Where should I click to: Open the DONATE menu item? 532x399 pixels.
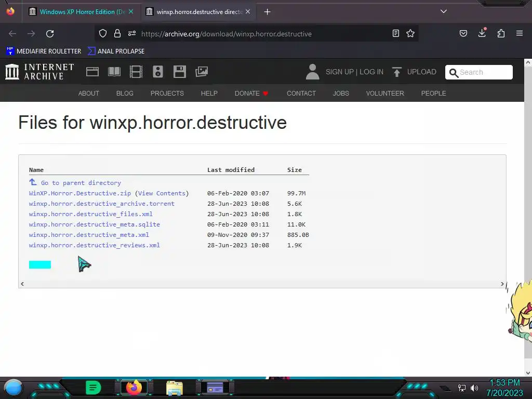click(251, 94)
